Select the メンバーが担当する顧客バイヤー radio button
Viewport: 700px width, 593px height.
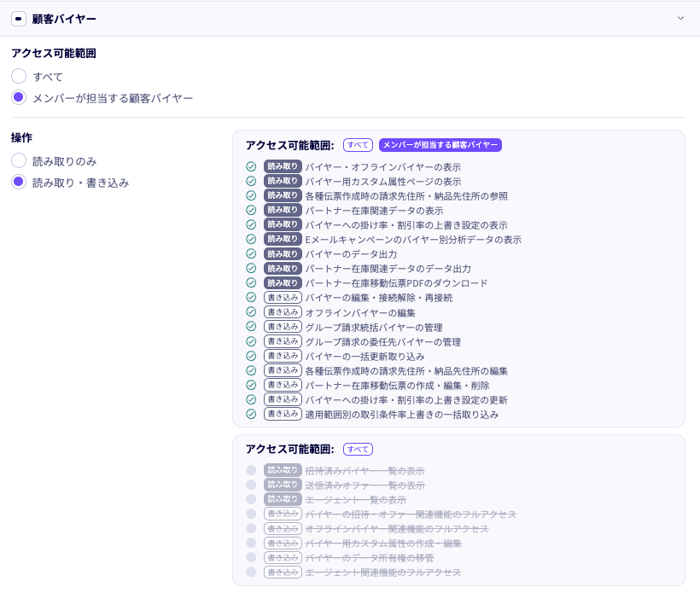[17, 97]
